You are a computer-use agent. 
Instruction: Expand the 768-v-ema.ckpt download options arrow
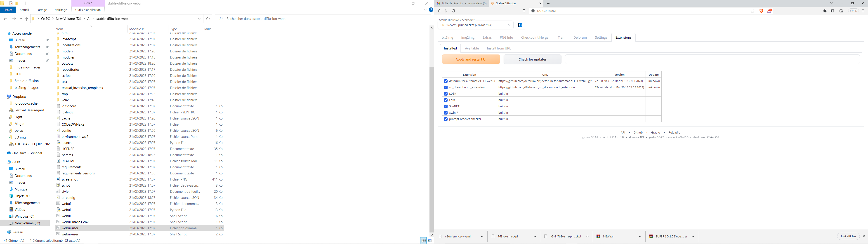tap(535, 236)
